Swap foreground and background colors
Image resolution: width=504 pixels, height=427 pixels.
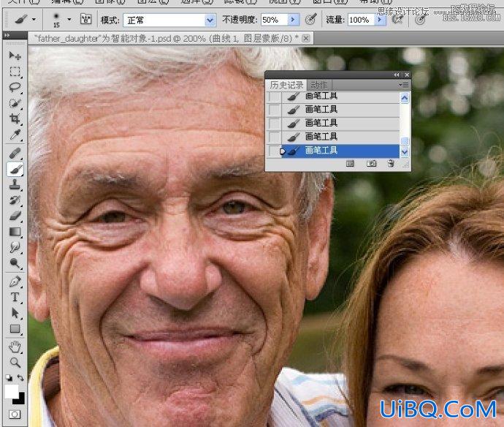[20, 378]
